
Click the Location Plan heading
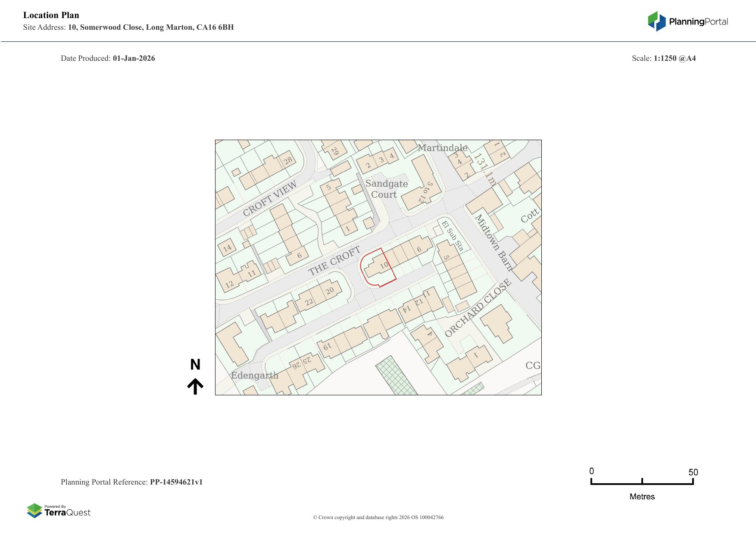pyautogui.click(x=51, y=15)
